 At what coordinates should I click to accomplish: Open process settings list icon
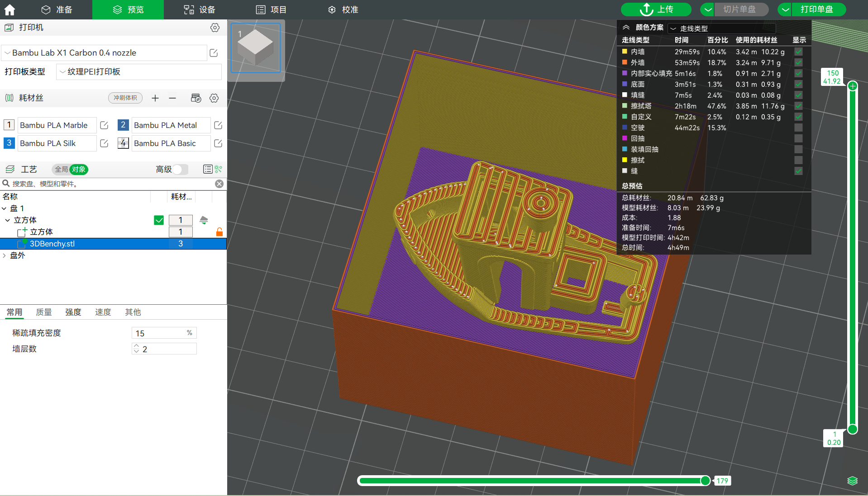pos(208,169)
